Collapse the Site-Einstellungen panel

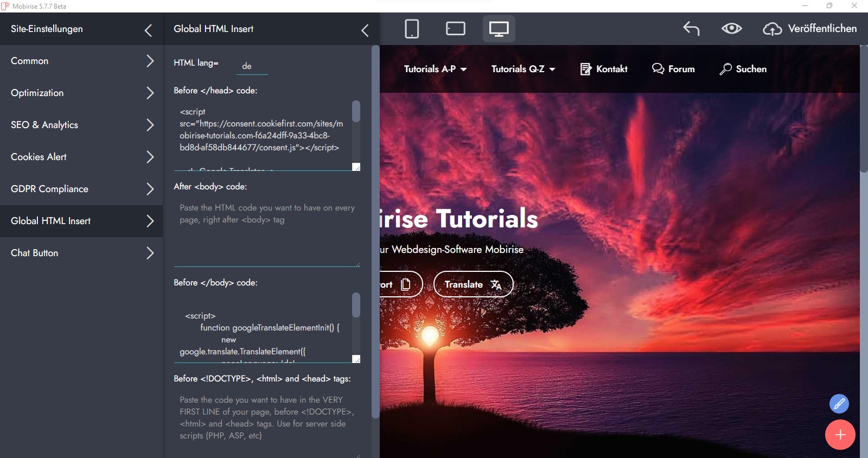[148, 30]
